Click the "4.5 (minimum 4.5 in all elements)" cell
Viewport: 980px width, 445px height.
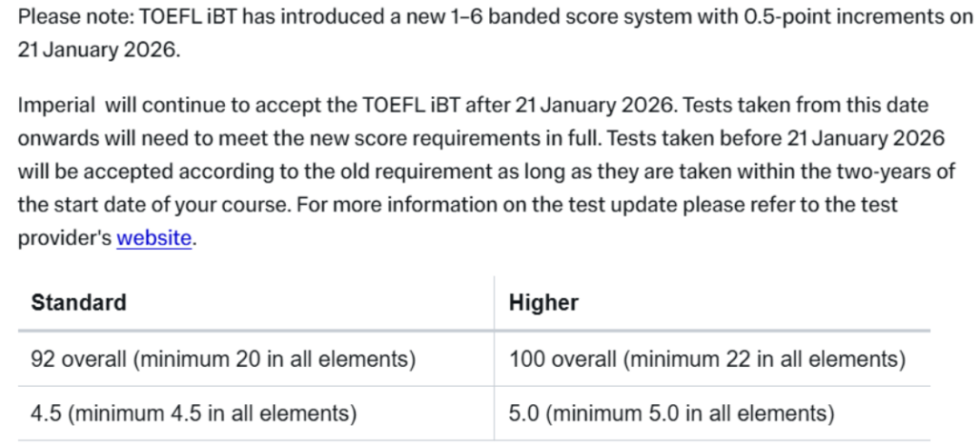pyautogui.click(x=193, y=415)
